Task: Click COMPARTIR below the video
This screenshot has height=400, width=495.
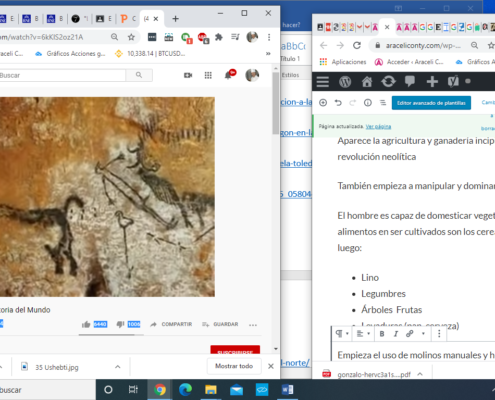Action: pyautogui.click(x=171, y=324)
